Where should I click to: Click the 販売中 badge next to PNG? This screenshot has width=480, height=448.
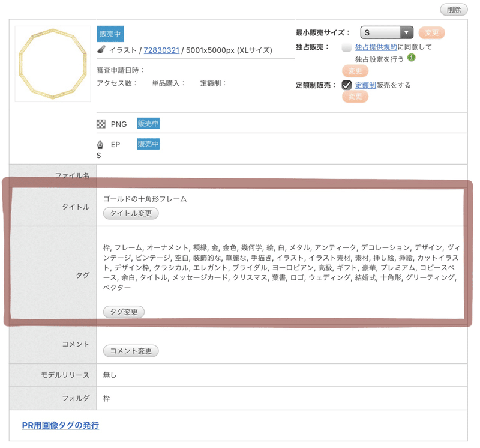[148, 124]
